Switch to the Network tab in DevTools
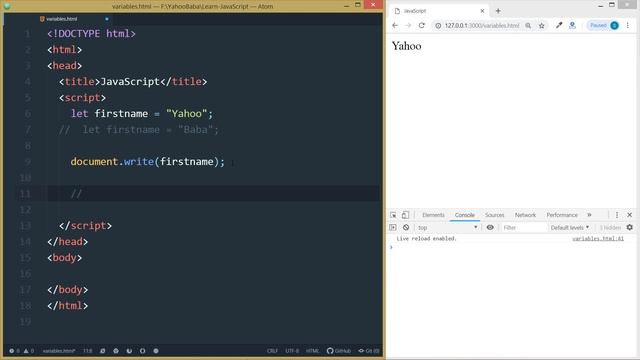This screenshot has height=360, width=640. [525, 215]
